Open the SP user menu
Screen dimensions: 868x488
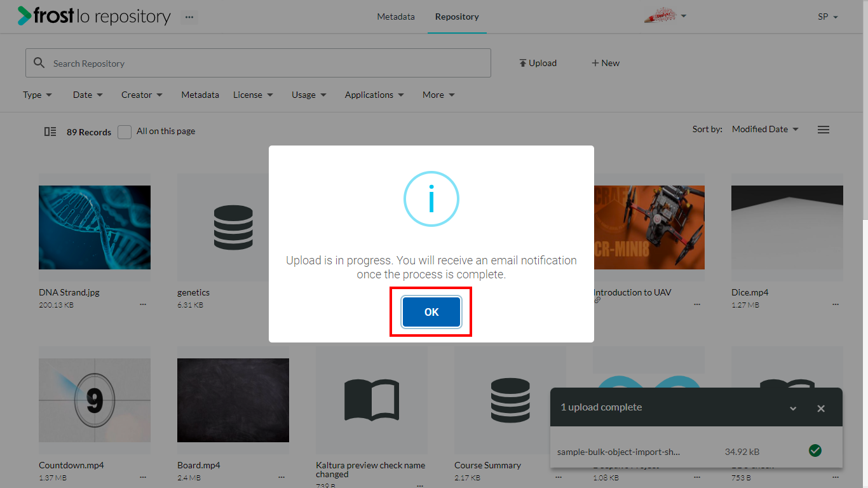(828, 17)
